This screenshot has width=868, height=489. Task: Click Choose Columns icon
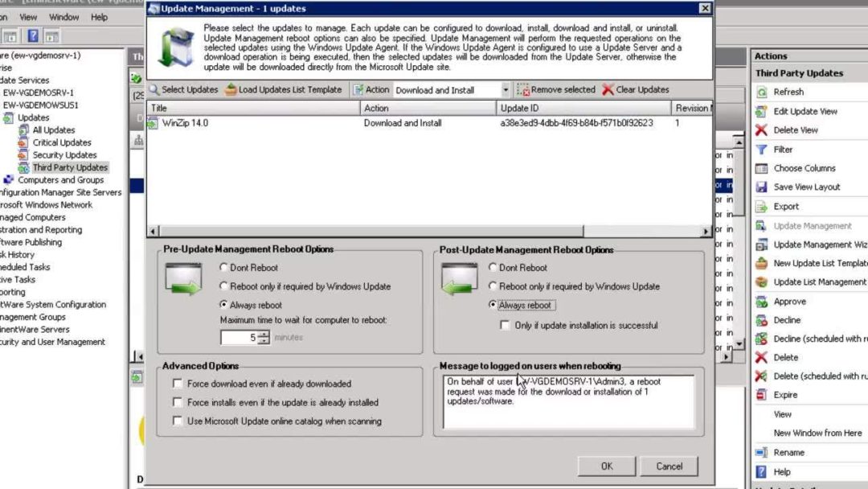pyautogui.click(x=762, y=168)
